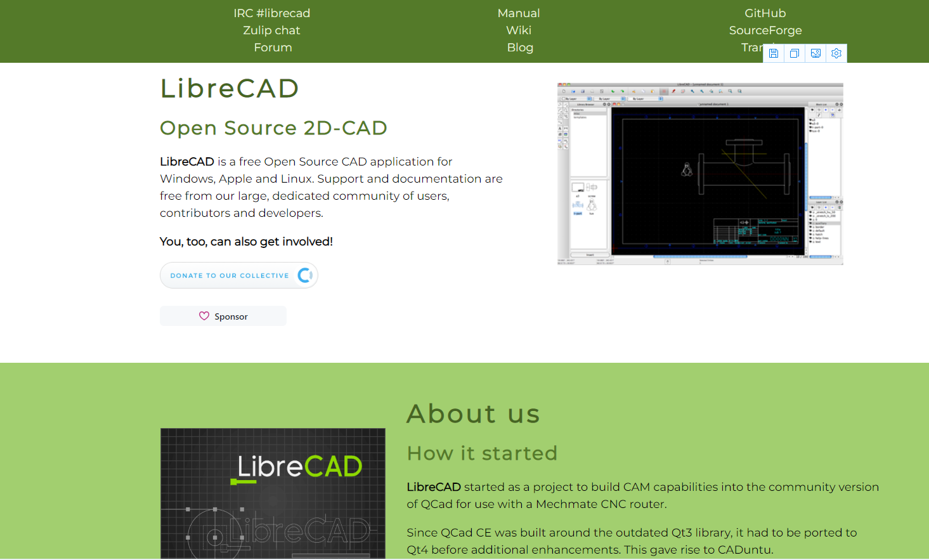Save the capture using the floppy disk icon
The height and width of the screenshot is (560, 929).
[773, 53]
